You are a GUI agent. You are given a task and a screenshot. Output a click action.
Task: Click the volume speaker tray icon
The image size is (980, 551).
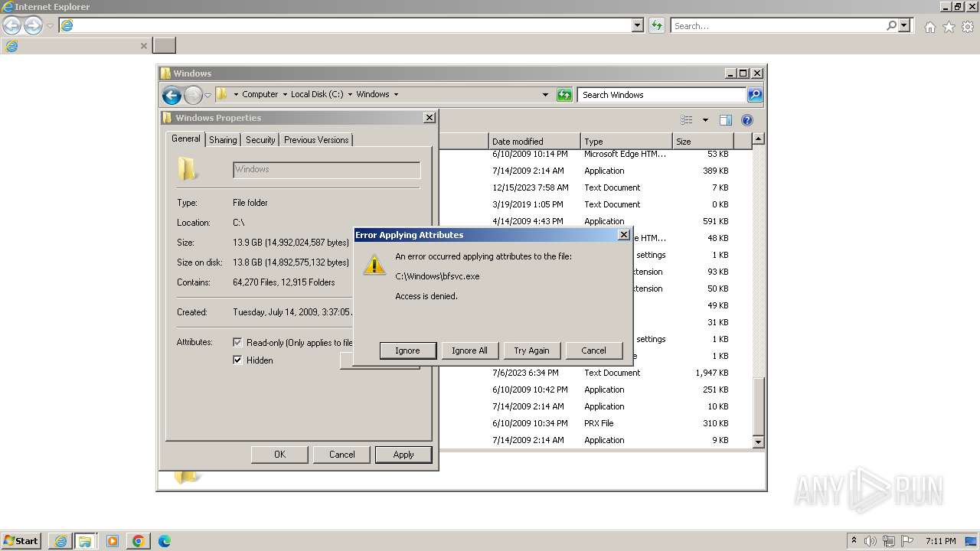(871, 541)
